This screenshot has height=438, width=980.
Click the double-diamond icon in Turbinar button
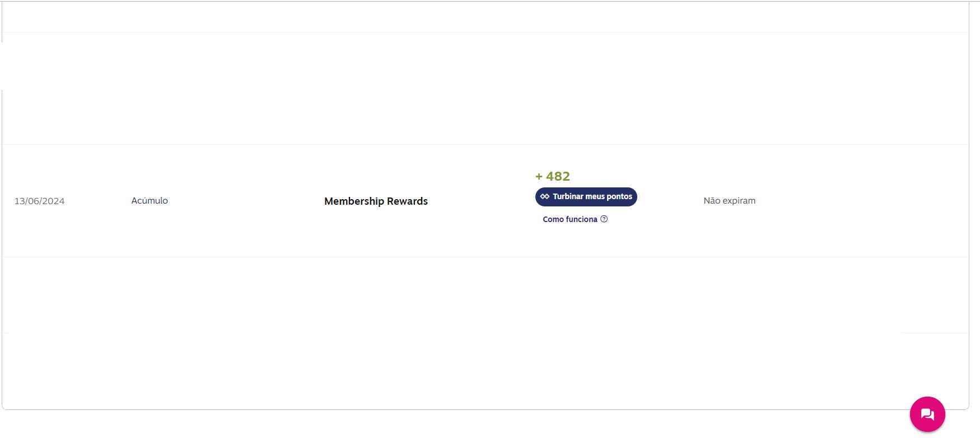[544, 196]
